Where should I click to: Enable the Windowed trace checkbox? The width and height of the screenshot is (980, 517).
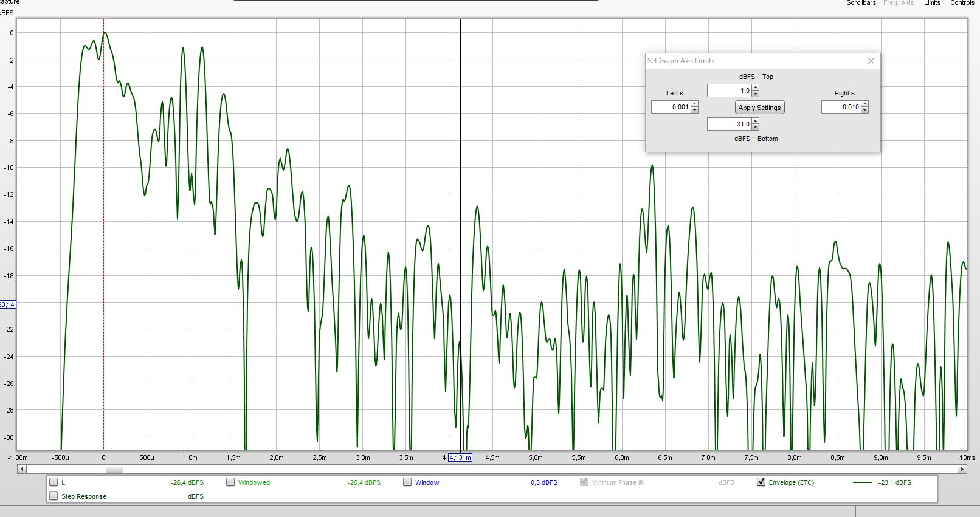230,482
